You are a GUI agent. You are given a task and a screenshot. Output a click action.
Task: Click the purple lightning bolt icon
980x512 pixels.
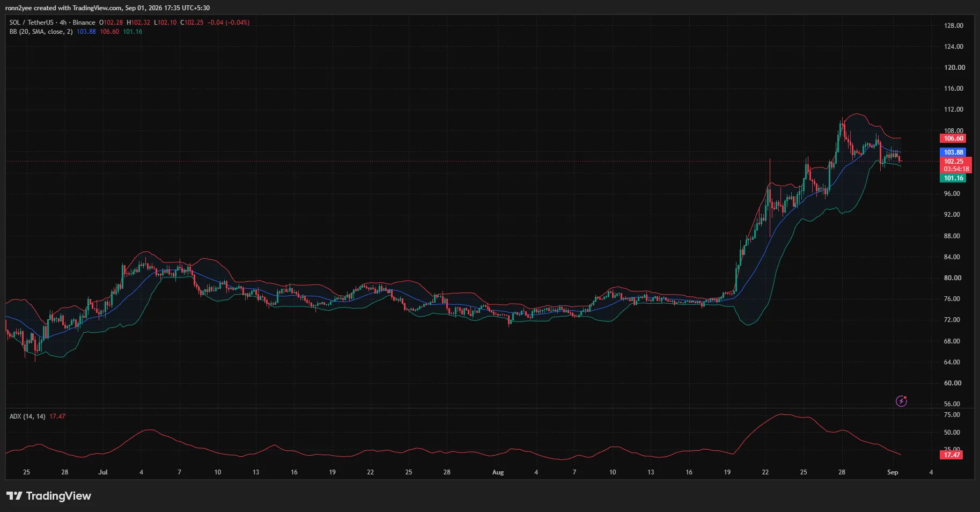901,401
